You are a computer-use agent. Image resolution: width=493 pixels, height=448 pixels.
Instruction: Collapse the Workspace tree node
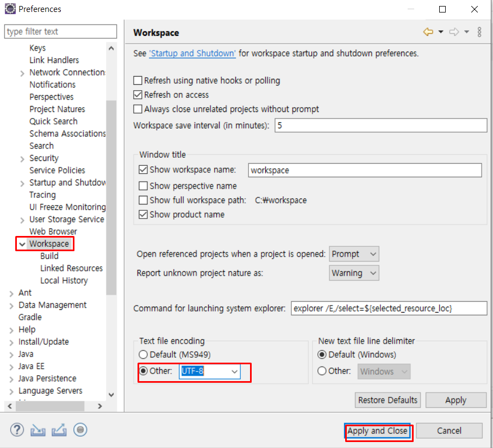(x=22, y=244)
